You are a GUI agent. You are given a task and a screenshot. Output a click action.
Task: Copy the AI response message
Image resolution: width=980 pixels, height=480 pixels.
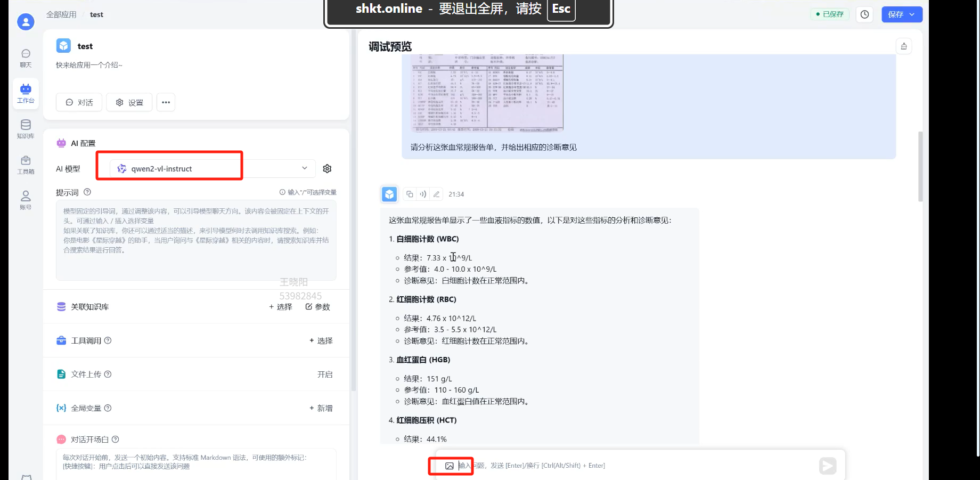point(410,194)
